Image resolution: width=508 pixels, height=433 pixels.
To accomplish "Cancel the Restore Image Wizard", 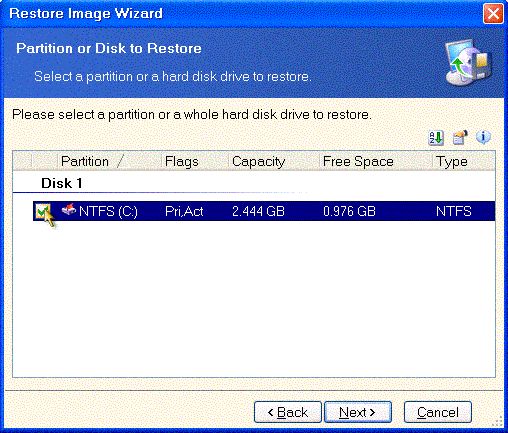I will pos(438,412).
